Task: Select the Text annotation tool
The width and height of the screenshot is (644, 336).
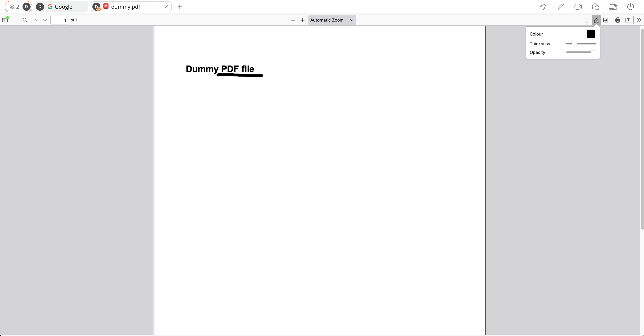Action: 587,20
